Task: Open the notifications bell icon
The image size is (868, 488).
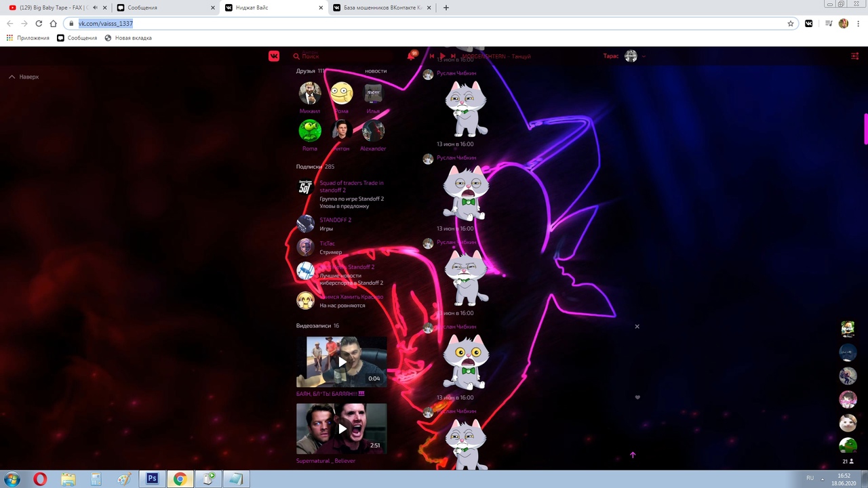Action: pyautogui.click(x=411, y=56)
